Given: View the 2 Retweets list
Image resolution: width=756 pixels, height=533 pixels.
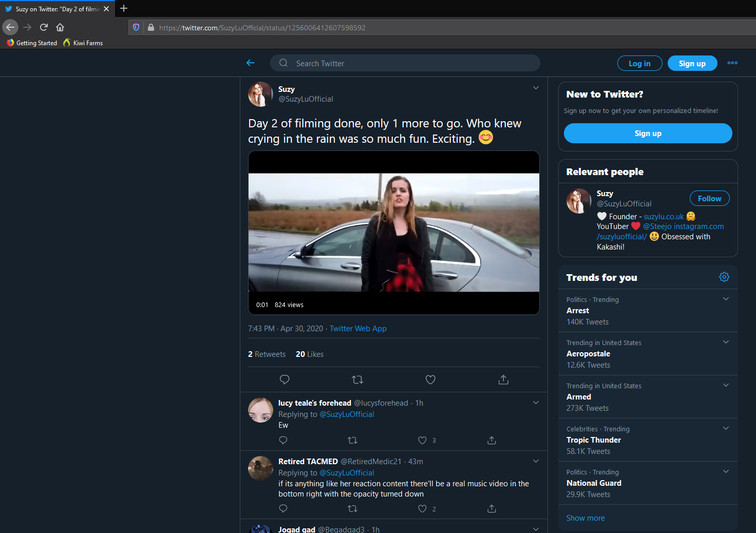Looking at the screenshot, I should coord(267,354).
